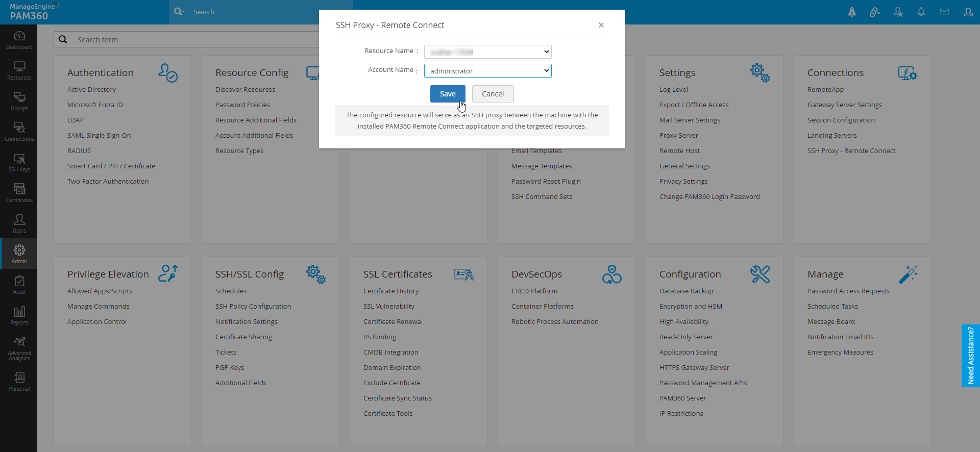This screenshot has height=452, width=980.
Task: Open the top search filter dropdown
Action: coord(179,11)
